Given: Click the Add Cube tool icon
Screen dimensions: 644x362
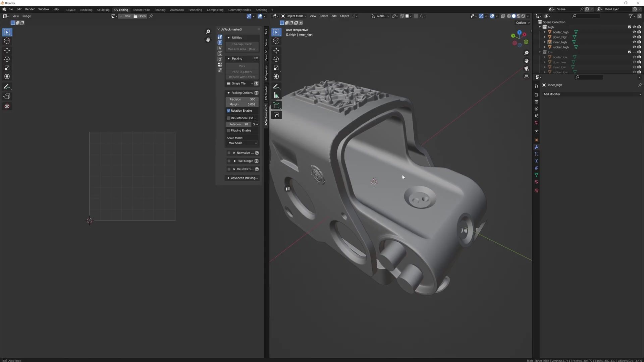Looking at the screenshot, I should (276, 105).
